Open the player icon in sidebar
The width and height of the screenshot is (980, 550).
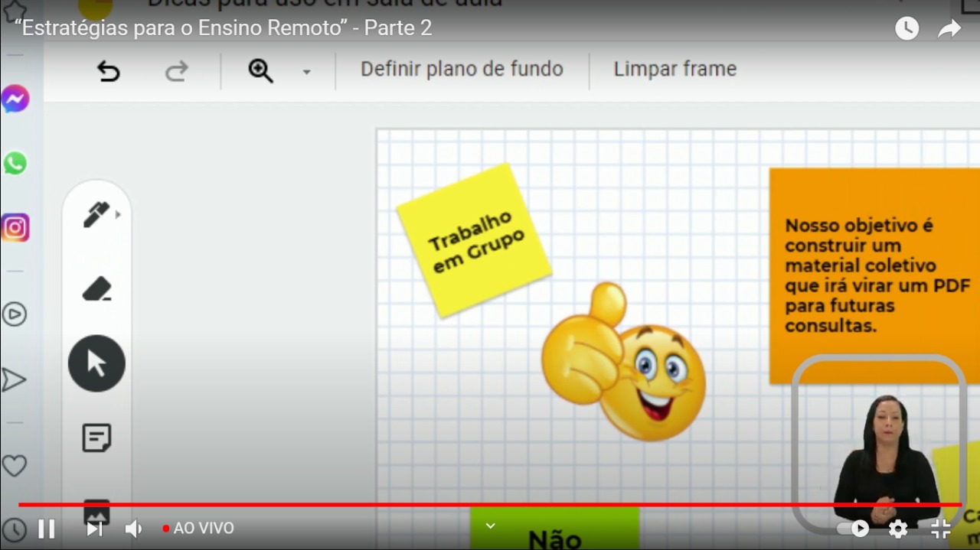click(15, 314)
